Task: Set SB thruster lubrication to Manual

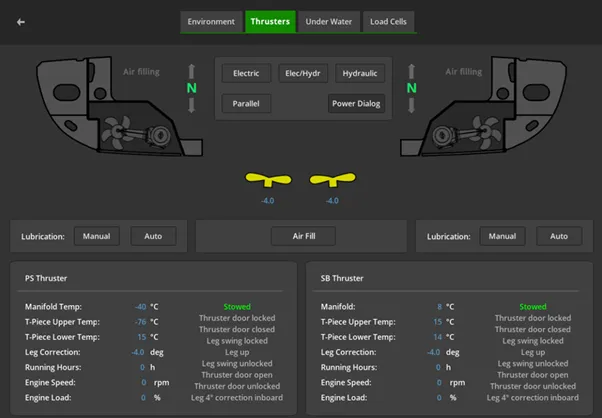Action: (502, 236)
